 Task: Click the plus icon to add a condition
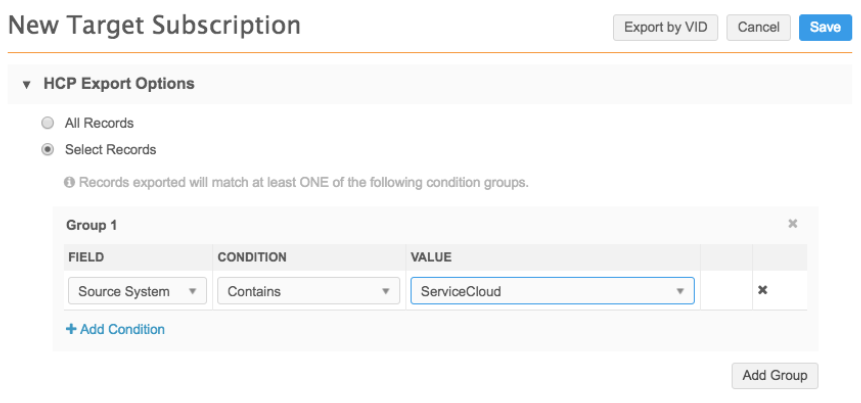pos(71,329)
